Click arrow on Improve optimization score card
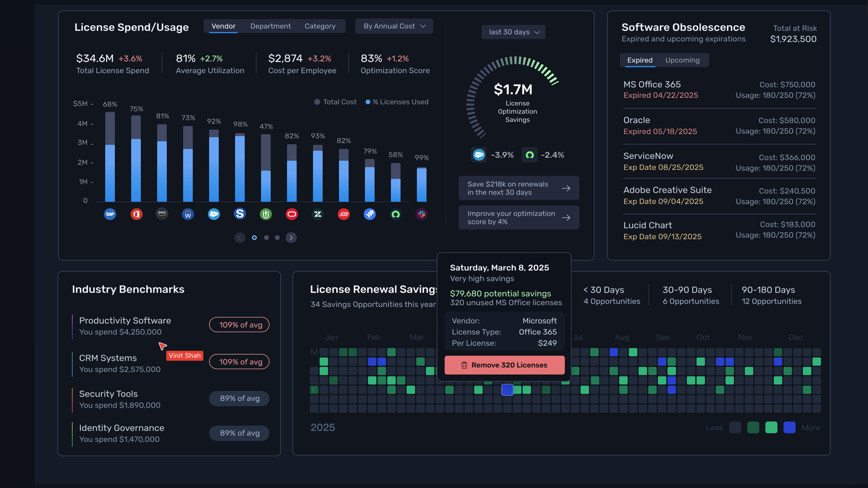The height and width of the screenshot is (488, 868). tap(566, 217)
